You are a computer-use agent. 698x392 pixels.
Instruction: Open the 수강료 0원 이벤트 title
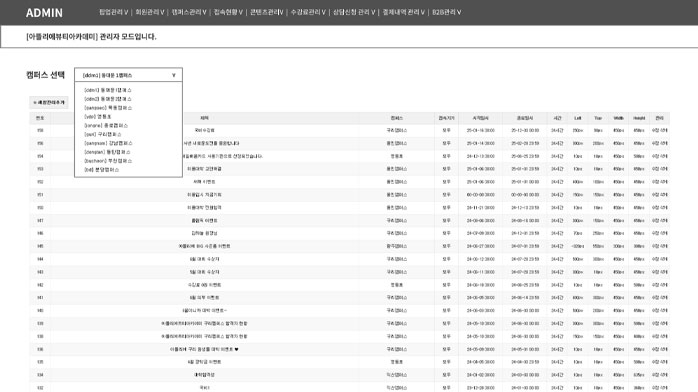pos(204,285)
